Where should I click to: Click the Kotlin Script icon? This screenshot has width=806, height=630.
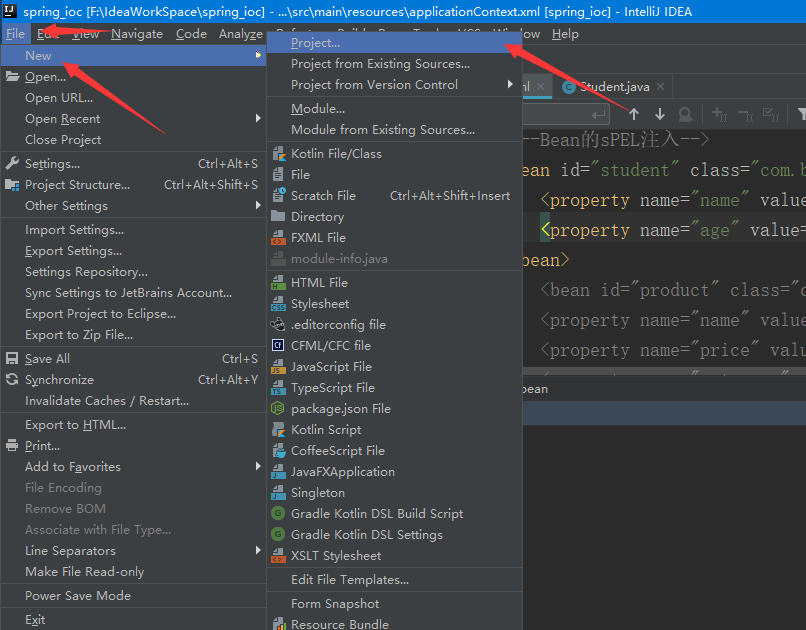(x=278, y=430)
